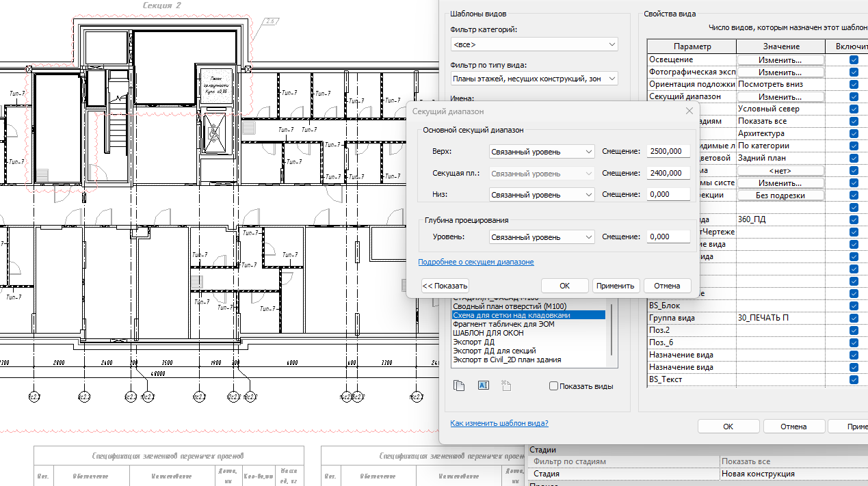
Task: Toggle include checkbox for Ориентация подложки row
Action: [x=854, y=84]
